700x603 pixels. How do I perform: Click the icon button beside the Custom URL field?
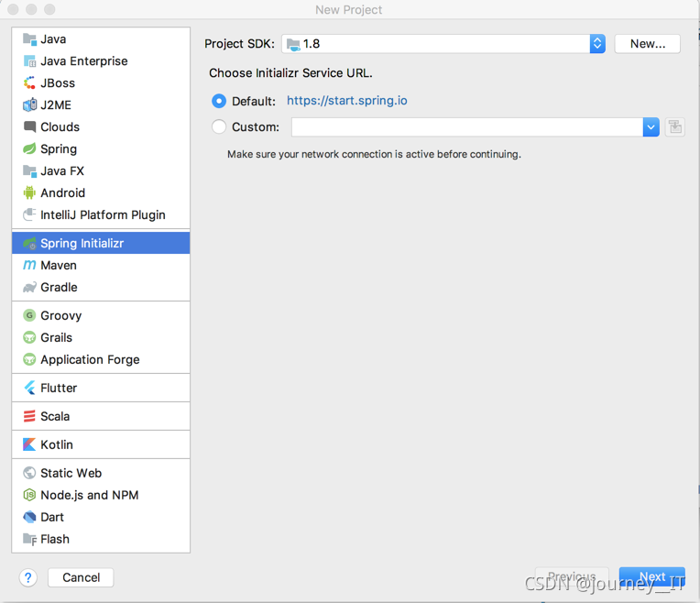675,127
